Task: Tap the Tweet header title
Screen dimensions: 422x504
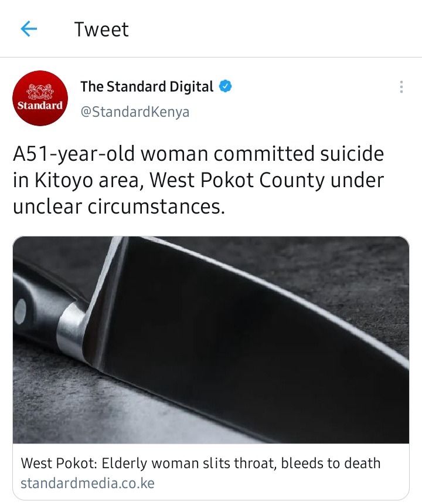Action: click(x=101, y=29)
